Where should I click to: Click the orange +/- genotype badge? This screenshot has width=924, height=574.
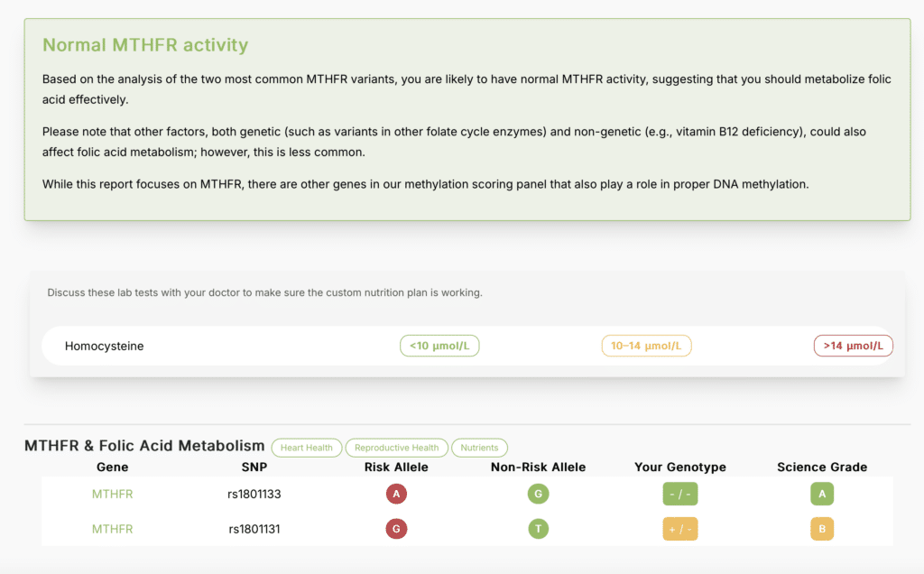point(680,529)
